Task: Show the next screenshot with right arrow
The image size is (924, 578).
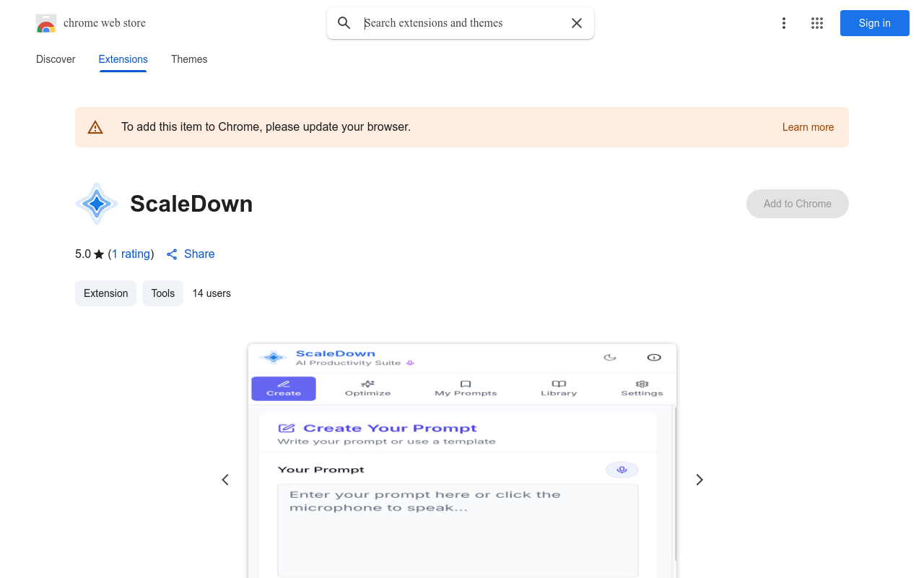Action: (x=699, y=480)
